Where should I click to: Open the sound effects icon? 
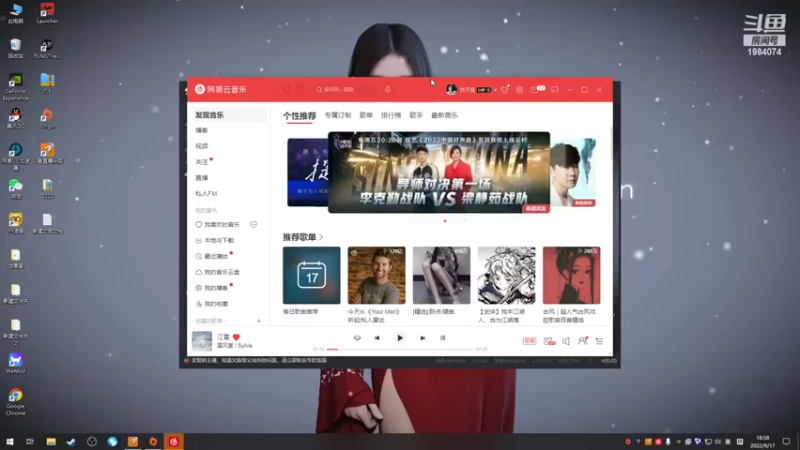(549, 341)
